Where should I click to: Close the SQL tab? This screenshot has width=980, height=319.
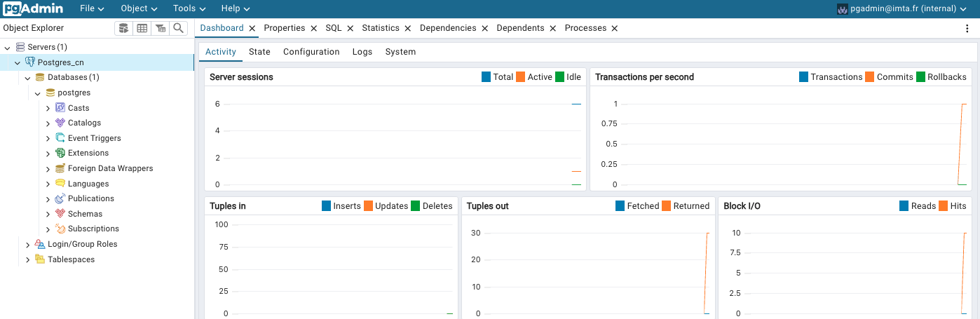[351, 29]
